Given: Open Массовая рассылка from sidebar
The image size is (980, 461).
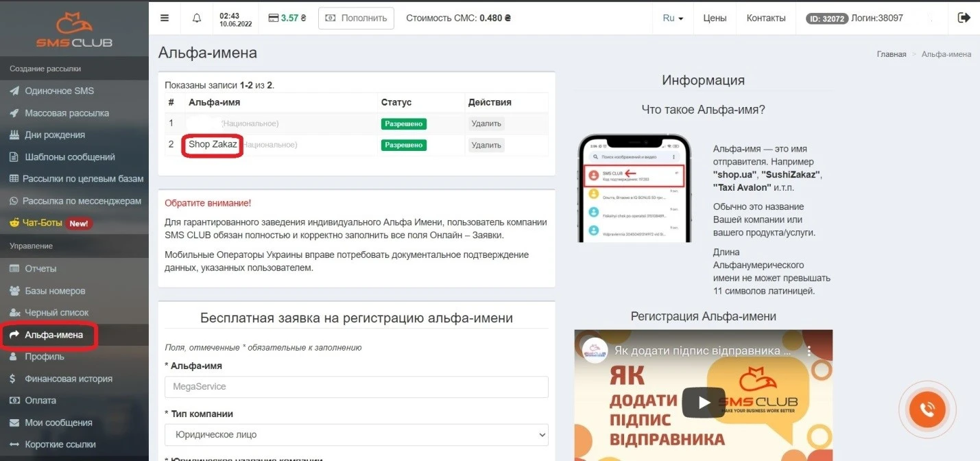Looking at the screenshot, I should (x=67, y=113).
